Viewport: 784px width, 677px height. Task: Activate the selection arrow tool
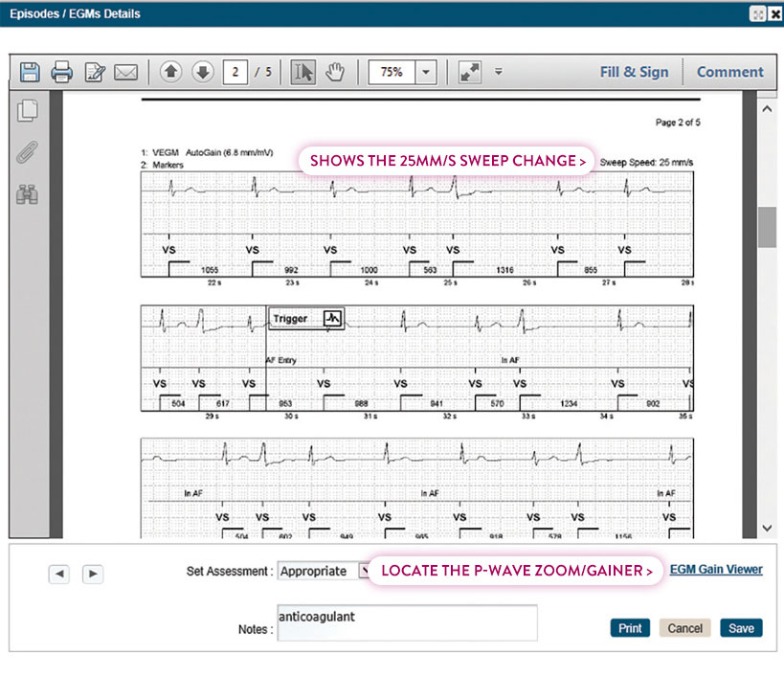coord(302,72)
